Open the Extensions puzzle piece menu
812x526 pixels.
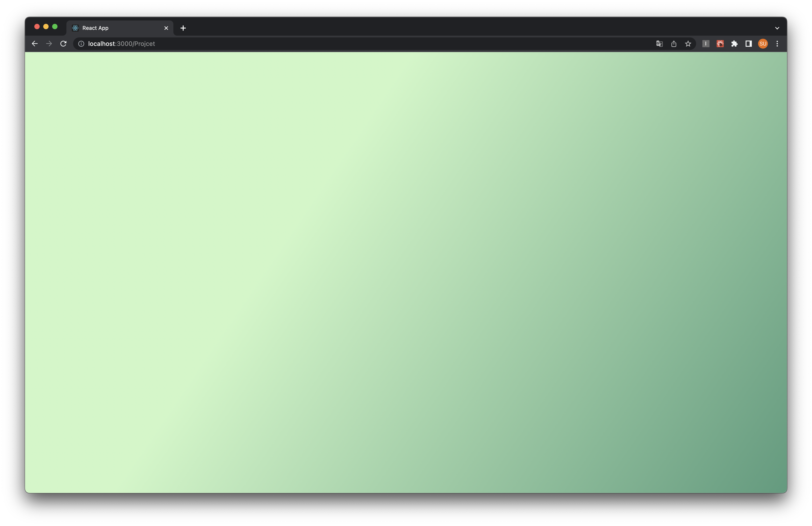tap(734, 44)
